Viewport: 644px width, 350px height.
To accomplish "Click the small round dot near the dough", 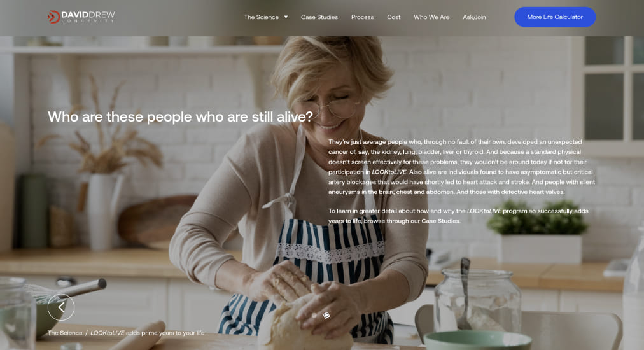I will 314,316.
